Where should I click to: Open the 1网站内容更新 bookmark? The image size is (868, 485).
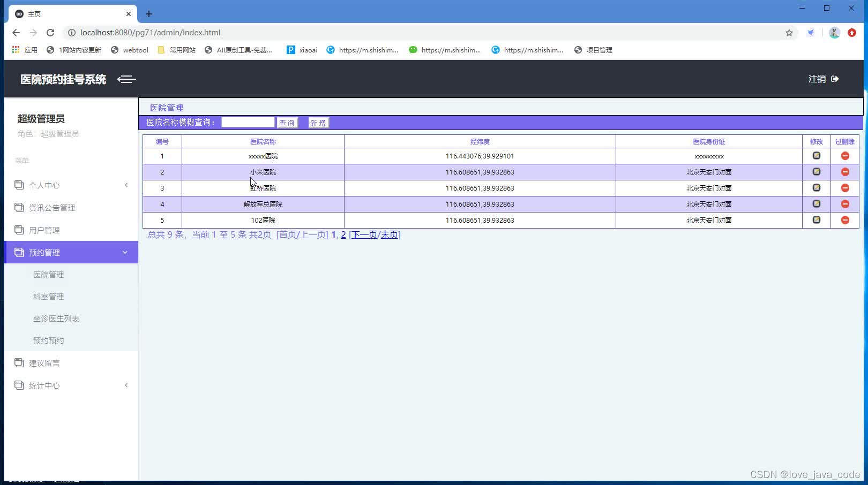[x=74, y=50]
